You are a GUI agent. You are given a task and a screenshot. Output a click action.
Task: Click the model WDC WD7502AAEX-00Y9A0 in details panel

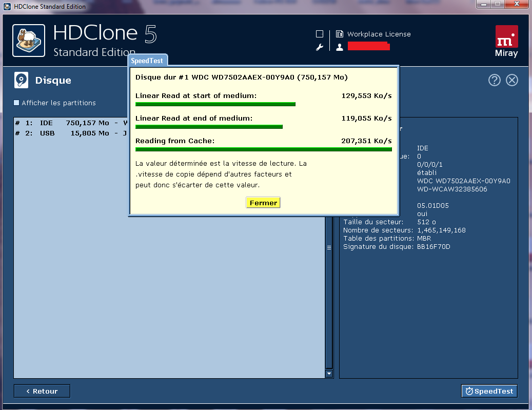click(463, 181)
